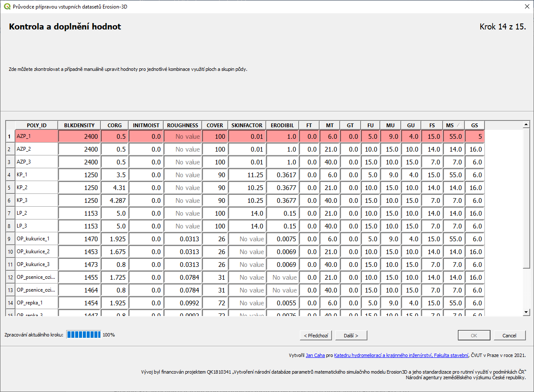Click the disabled OK button
The width and height of the screenshot is (534, 392).
coord(474,335)
